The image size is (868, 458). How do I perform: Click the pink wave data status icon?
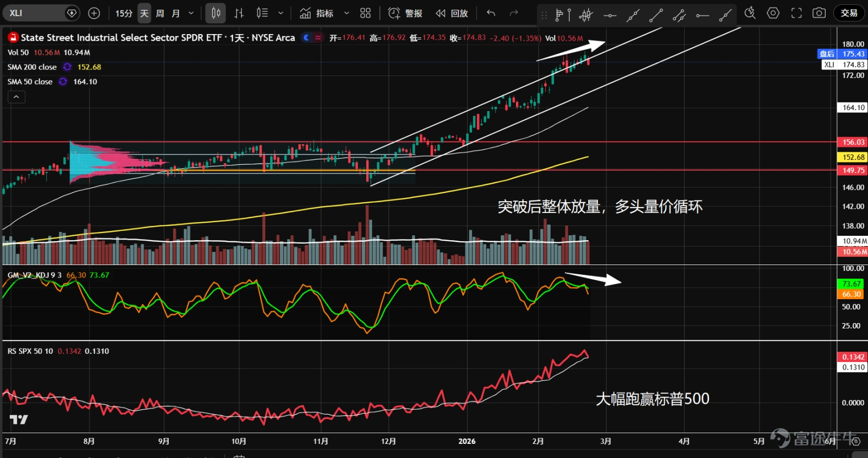[x=318, y=37]
